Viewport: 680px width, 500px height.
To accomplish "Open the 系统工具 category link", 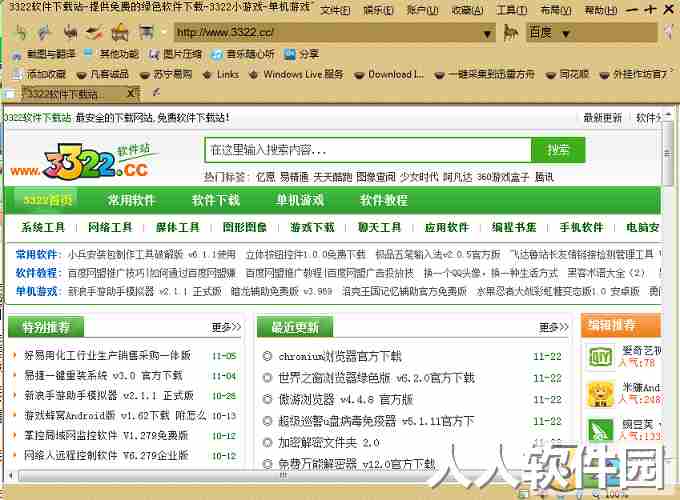I will 42,227.
